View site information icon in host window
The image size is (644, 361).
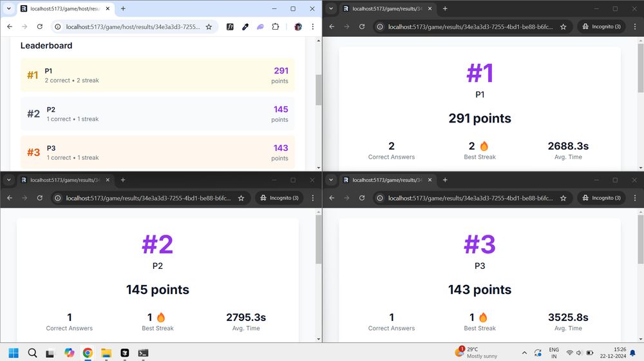58,26
